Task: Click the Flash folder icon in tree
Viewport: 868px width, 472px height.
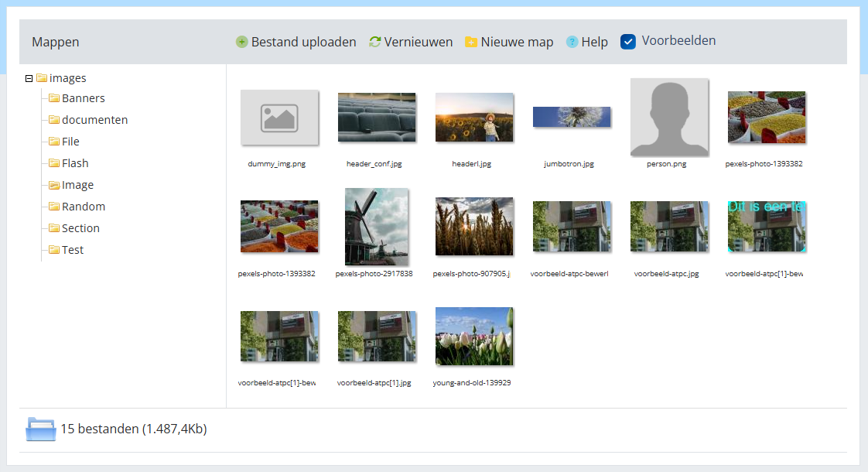Action: (54, 163)
